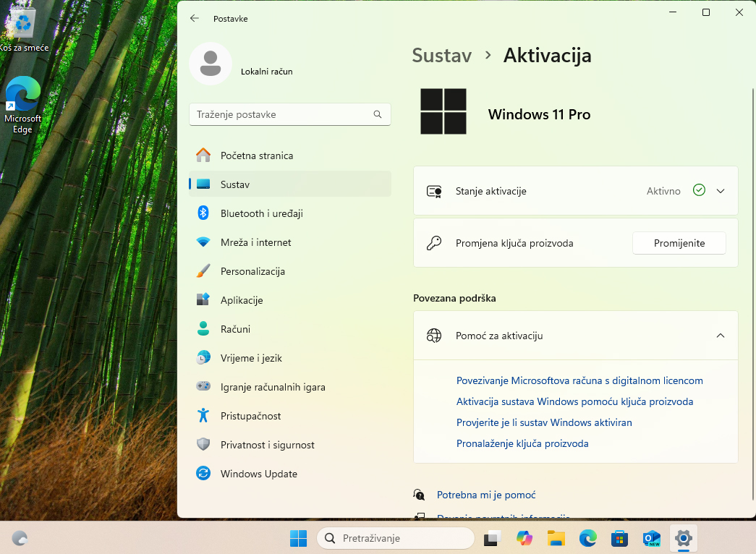Click the Traženje postavke search field

(289, 114)
